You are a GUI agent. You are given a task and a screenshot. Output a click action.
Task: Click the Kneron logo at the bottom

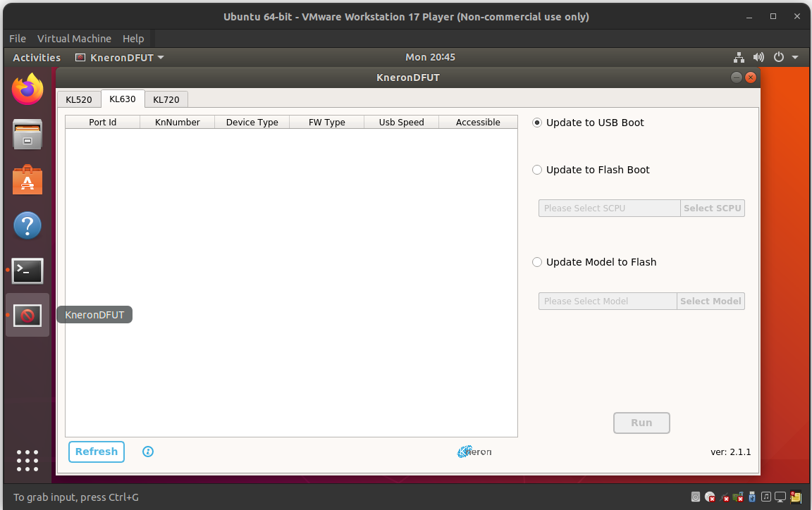click(474, 452)
